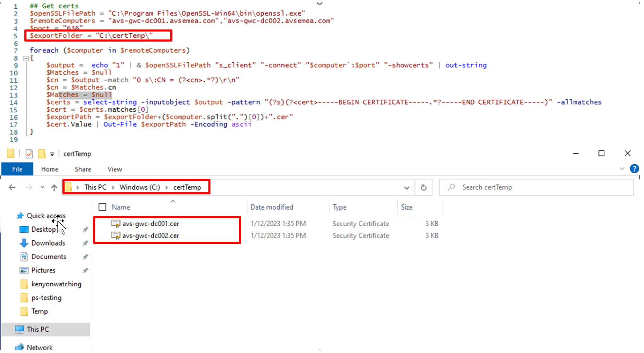The width and height of the screenshot is (644, 353).
Task: Click the Back navigation button
Action: click(x=12, y=187)
